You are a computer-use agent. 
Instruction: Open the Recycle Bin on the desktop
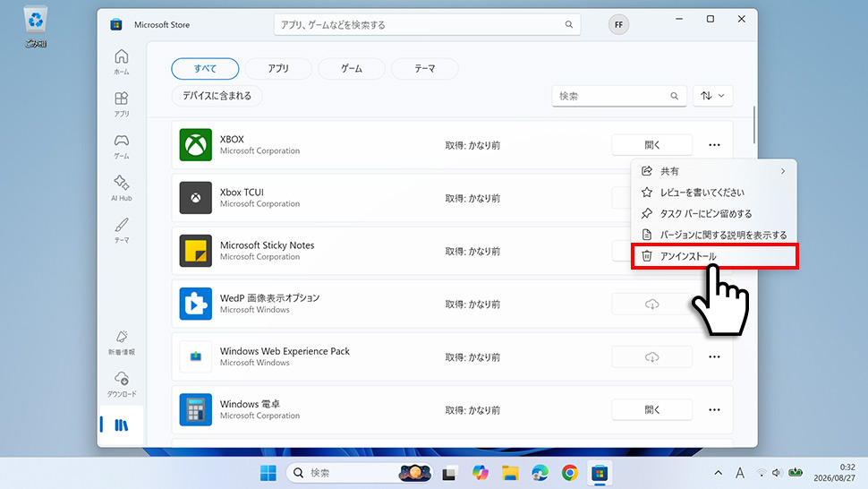click(x=36, y=27)
